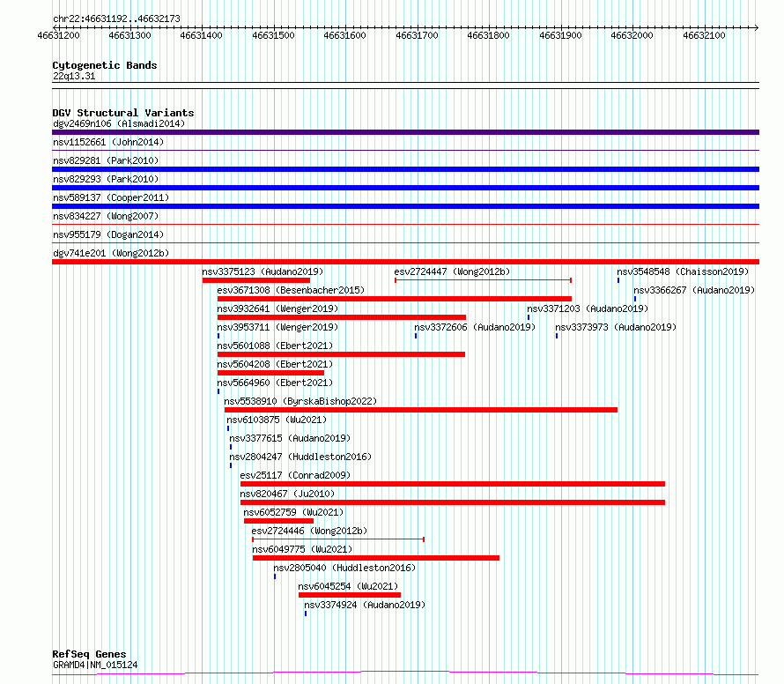Click the pink GRAMD4 gene line
This screenshot has height=684, width=784.
[x=405, y=673]
